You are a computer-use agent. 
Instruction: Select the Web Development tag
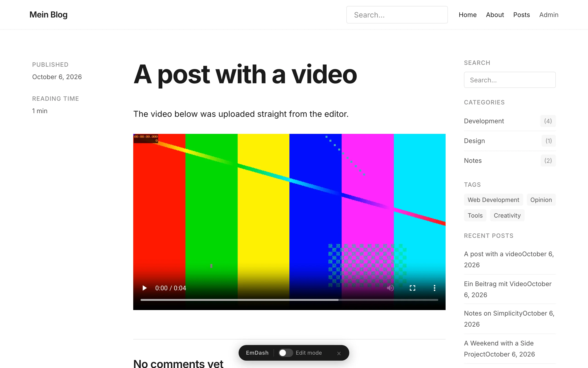493,200
